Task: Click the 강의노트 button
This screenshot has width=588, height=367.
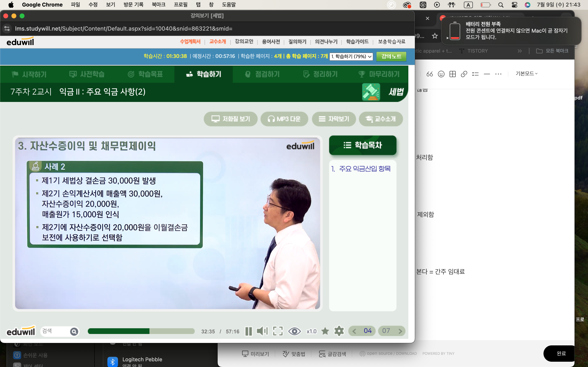Action: coord(391,56)
